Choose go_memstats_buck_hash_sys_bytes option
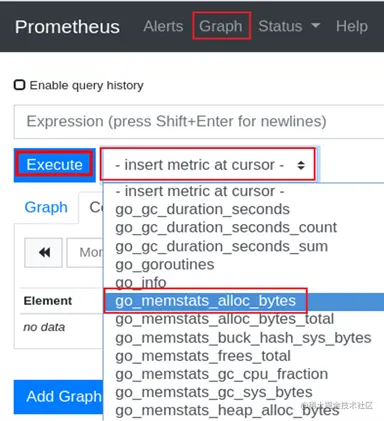384x421 pixels. pos(244,338)
